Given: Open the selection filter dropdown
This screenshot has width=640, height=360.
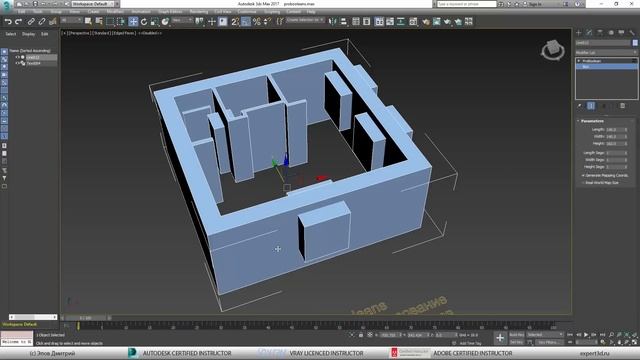Looking at the screenshot, I should (x=71, y=20).
